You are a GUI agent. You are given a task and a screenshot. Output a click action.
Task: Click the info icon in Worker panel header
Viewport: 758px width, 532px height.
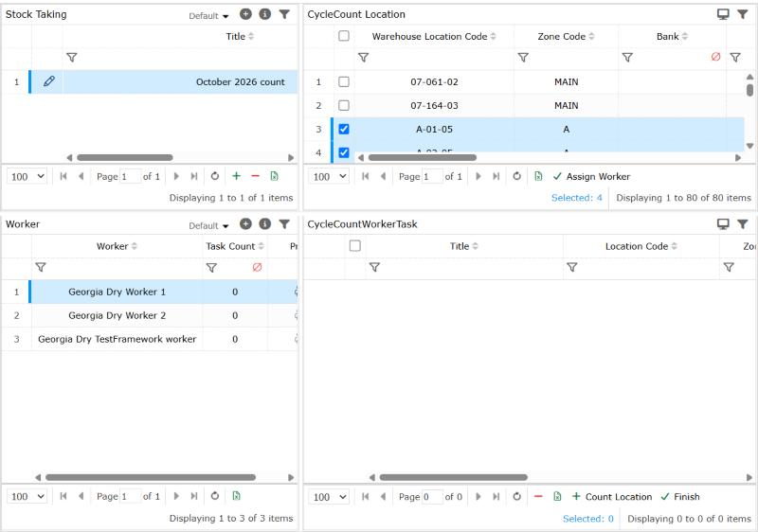[x=265, y=223]
